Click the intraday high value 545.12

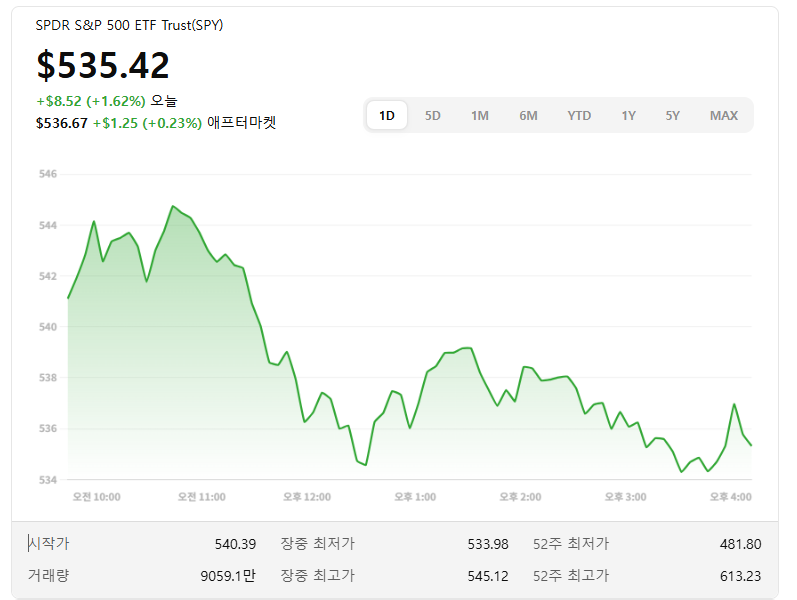pos(488,576)
